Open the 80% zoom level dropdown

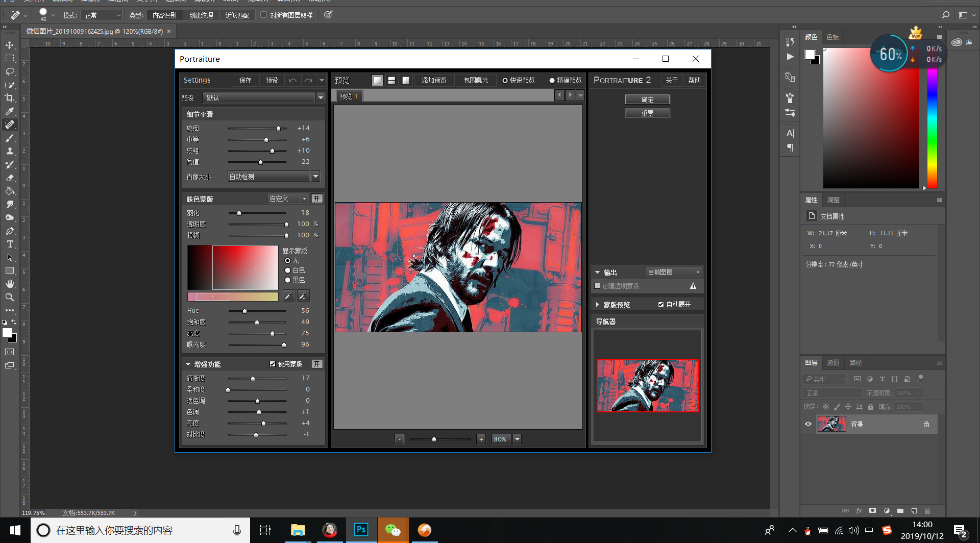click(517, 439)
